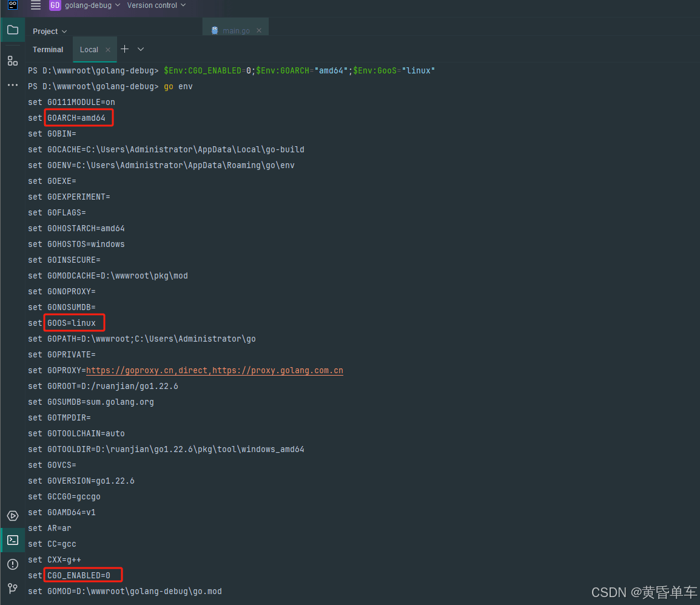700x605 pixels.
Task: Click the 'GOHOSTARCH=amd64' line
Action: click(x=76, y=228)
